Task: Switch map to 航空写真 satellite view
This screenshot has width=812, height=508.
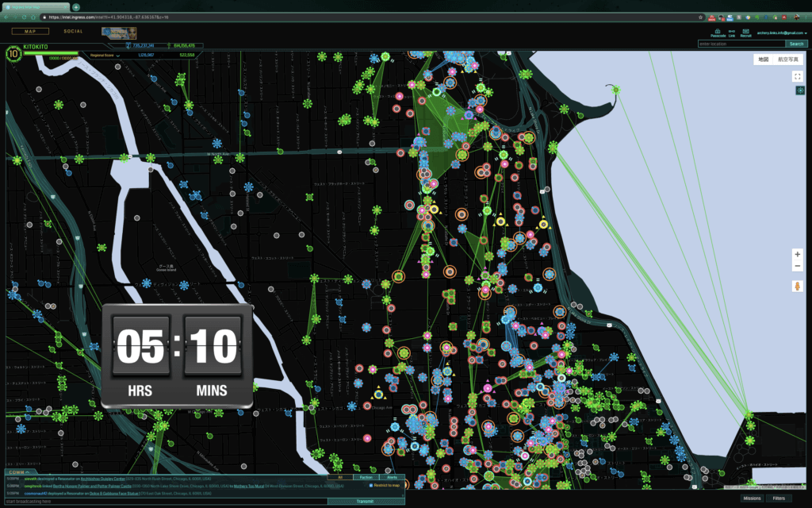Action: pos(787,60)
